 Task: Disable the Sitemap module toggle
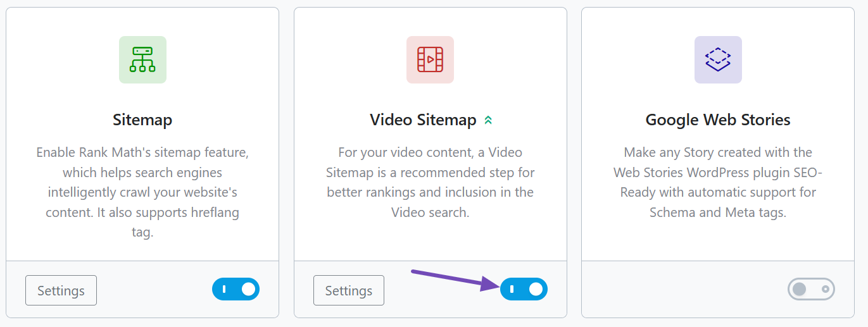236,290
